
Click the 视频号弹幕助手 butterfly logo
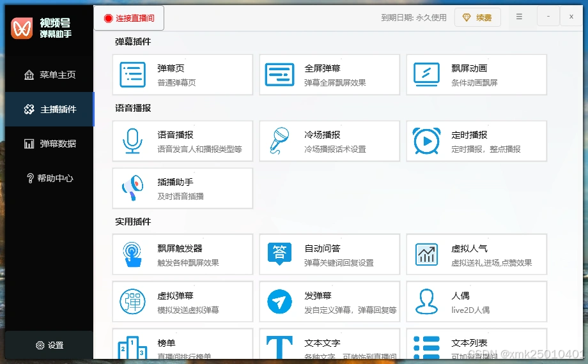coord(22,28)
